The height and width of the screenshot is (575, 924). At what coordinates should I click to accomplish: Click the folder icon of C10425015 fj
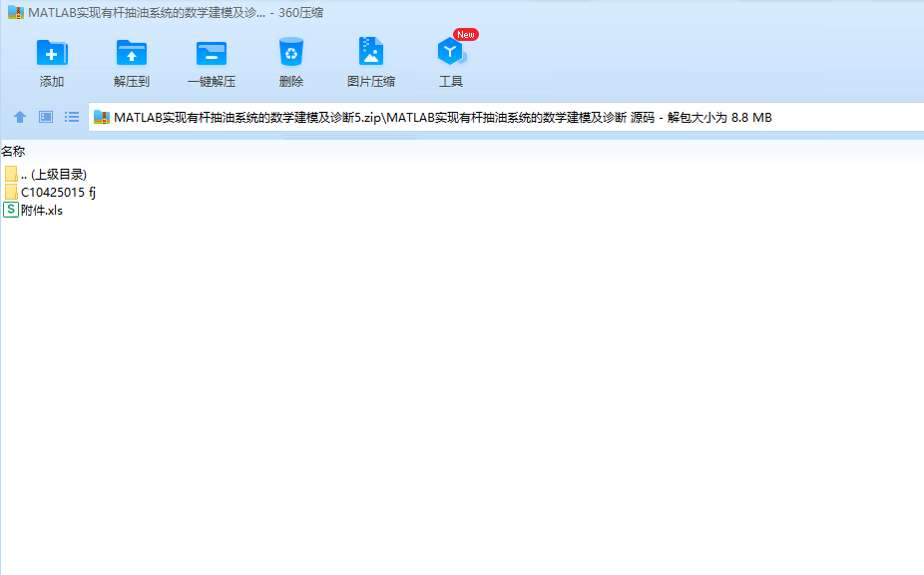11,193
